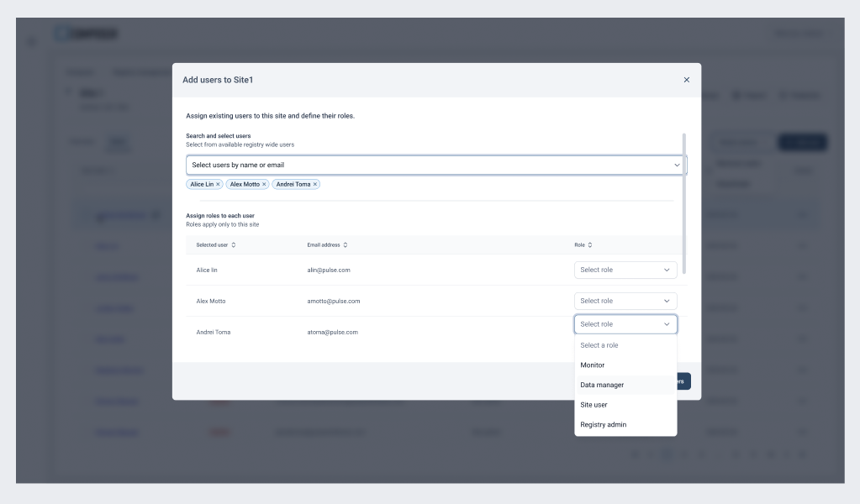Choose Site user from the role list
This screenshot has width=860, height=504.
tap(625, 405)
